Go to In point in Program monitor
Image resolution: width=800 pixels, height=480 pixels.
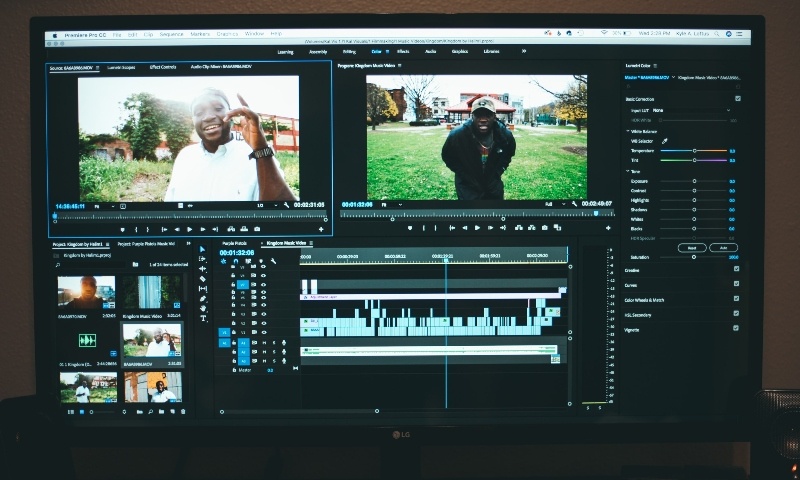[x=452, y=228]
